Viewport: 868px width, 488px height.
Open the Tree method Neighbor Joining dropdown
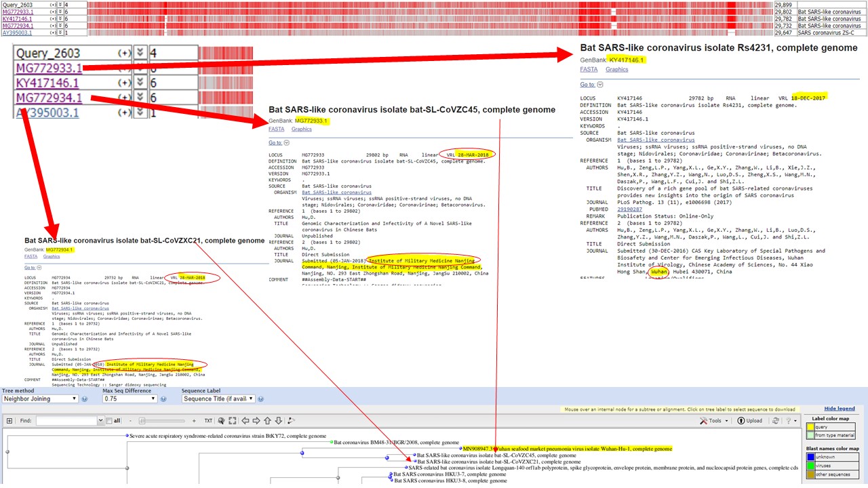[40, 399]
